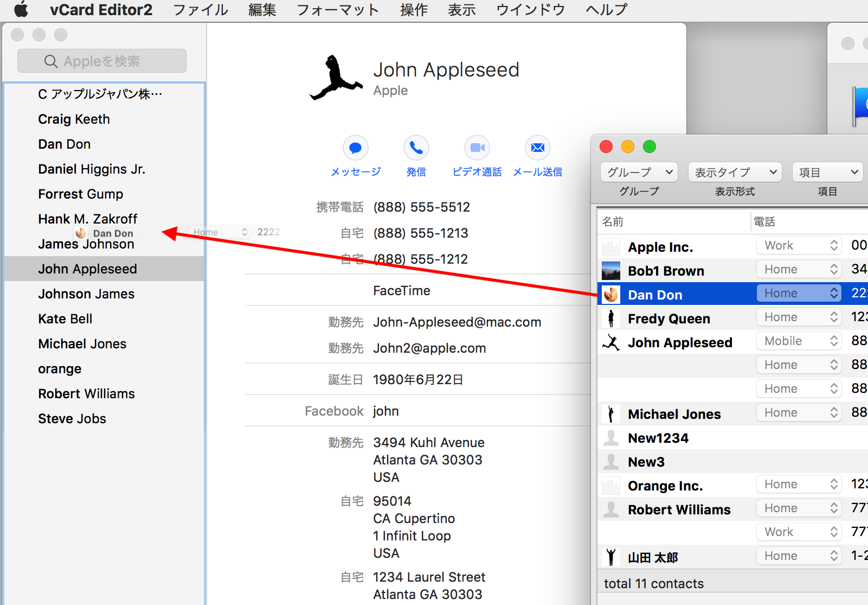Click Bob1 Brown's landscape thumbnail

point(611,271)
